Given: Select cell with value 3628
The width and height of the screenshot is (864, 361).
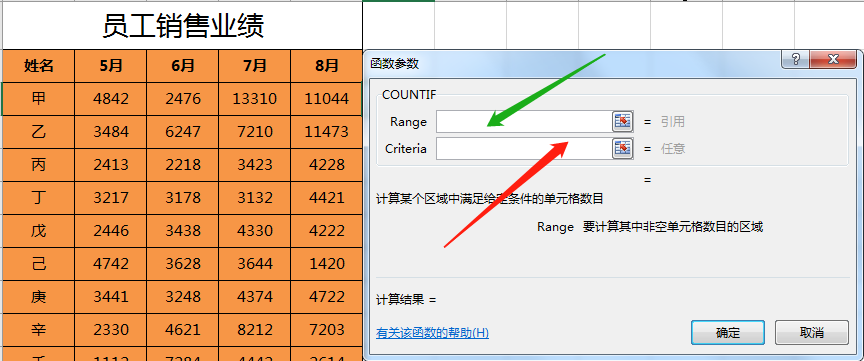Looking at the screenshot, I should tap(182, 265).
